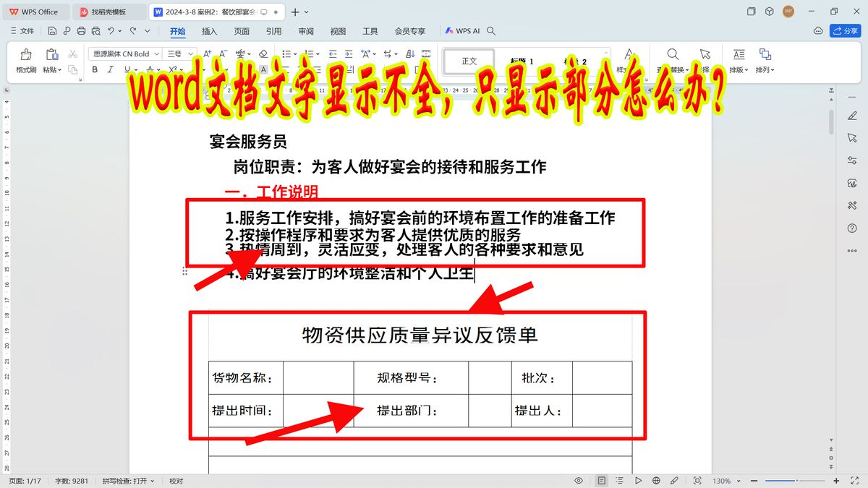Screen dimensions: 868x488
Task: Open the font size dropdown 三号
Action: pos(191,53)
